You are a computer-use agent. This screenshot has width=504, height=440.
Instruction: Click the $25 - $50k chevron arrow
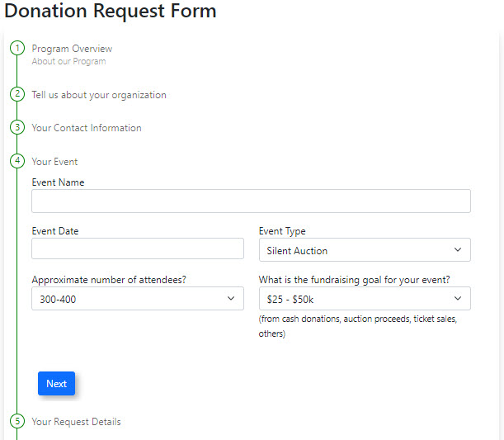(458, 299)
